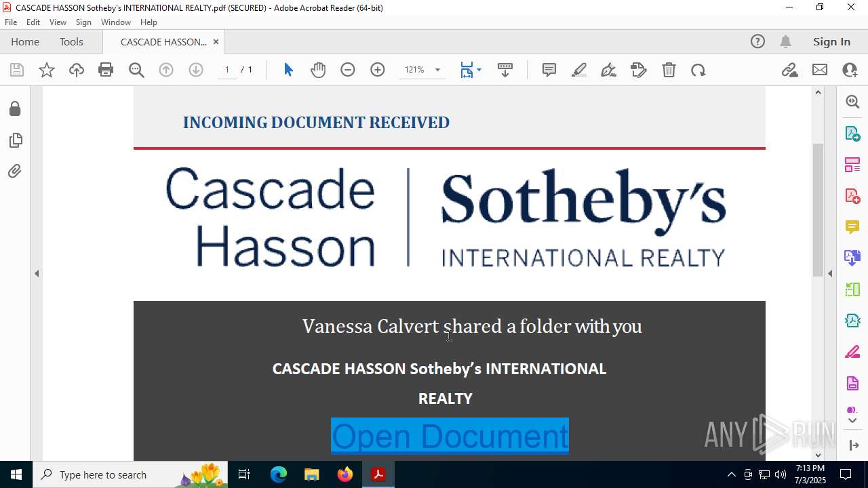Screen dimensions: 868x488
Task: Share a link to the file
Action: click(789, 70)
